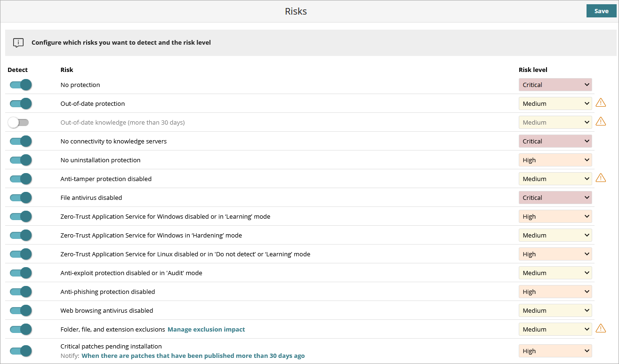Click the Save button
Screen dimensions: 619x364
coord(601,11)
